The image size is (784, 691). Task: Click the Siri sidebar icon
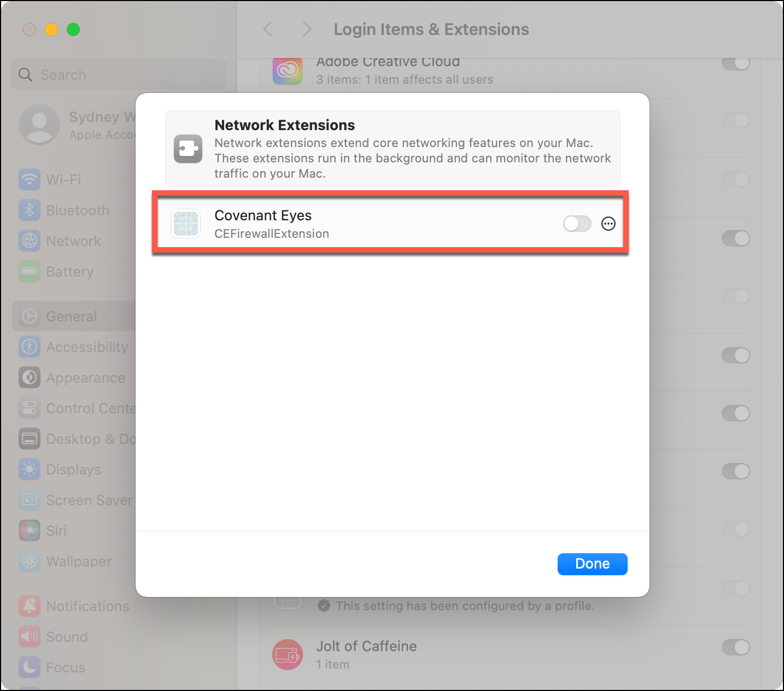30,530
